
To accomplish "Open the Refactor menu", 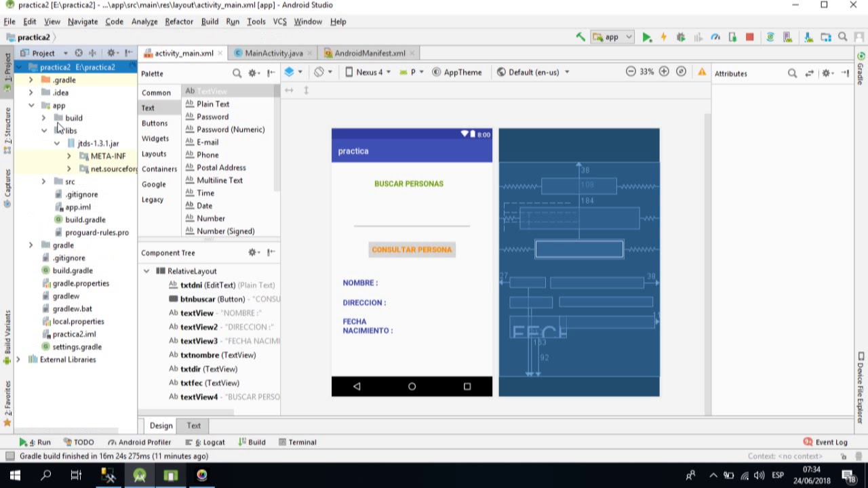I will click(x=179, y=22).
